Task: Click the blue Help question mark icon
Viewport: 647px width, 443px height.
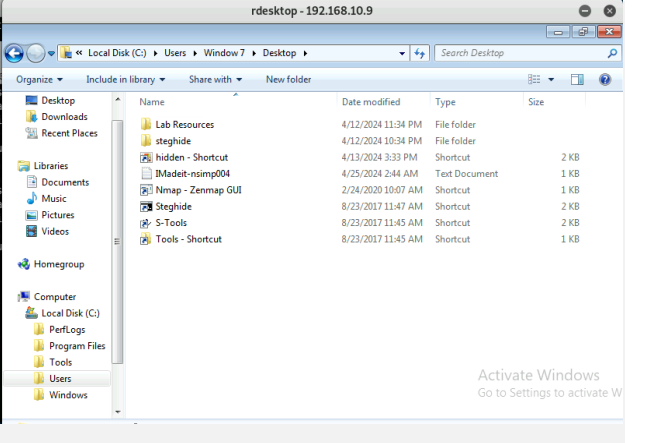Action: point(604,79)
